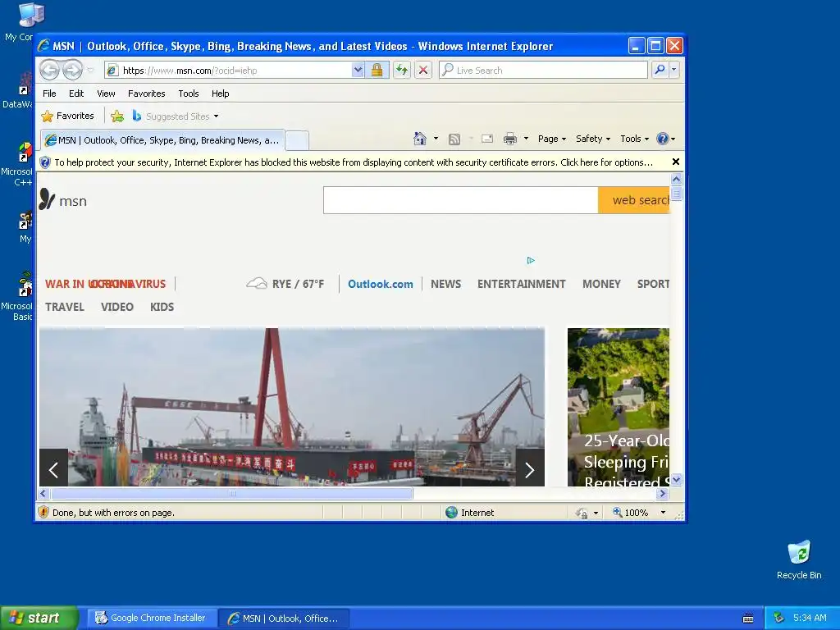View security report via padlock icon

pos(377,71)
